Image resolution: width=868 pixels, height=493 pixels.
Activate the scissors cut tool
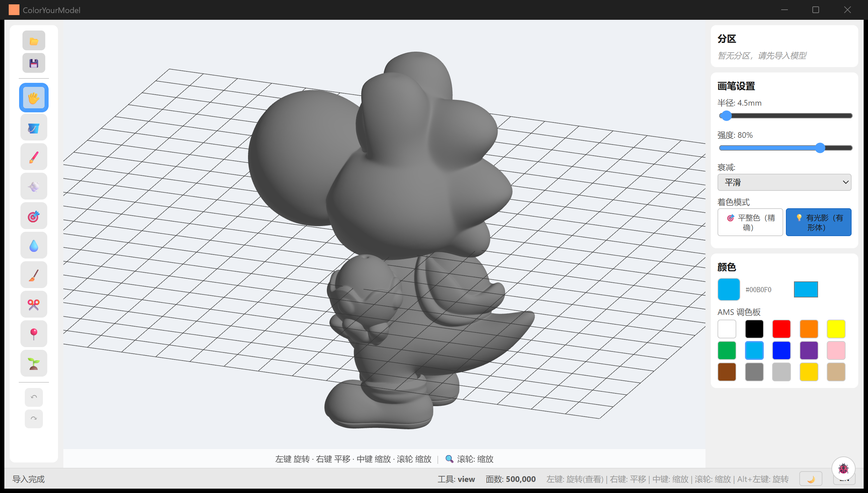(x=34, y=305)
